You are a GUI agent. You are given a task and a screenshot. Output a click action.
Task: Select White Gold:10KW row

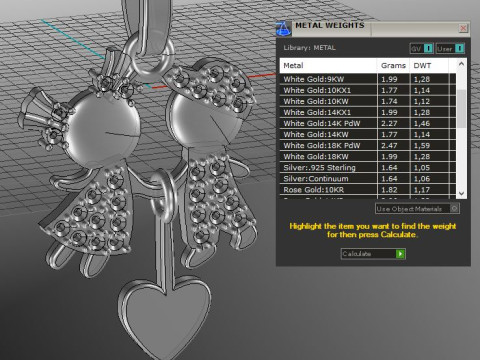point(368,101)
